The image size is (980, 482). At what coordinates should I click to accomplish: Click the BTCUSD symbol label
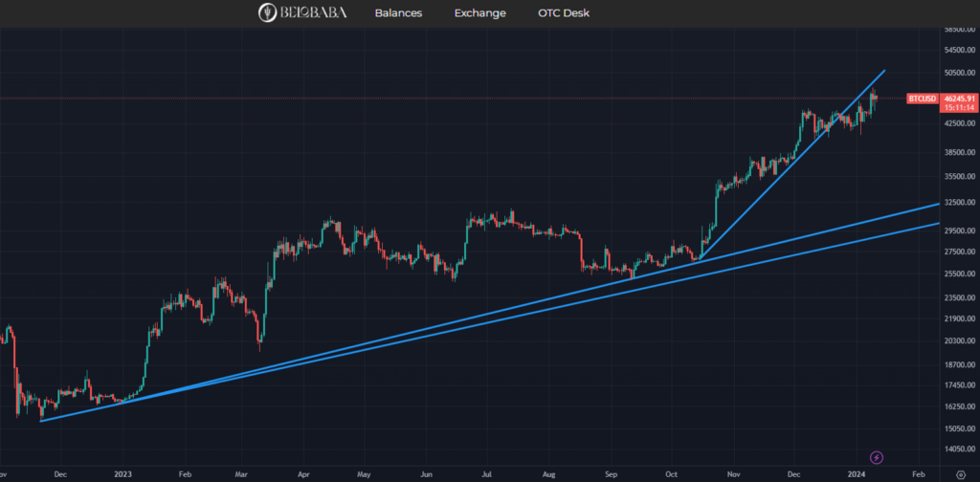pos(920,99)
